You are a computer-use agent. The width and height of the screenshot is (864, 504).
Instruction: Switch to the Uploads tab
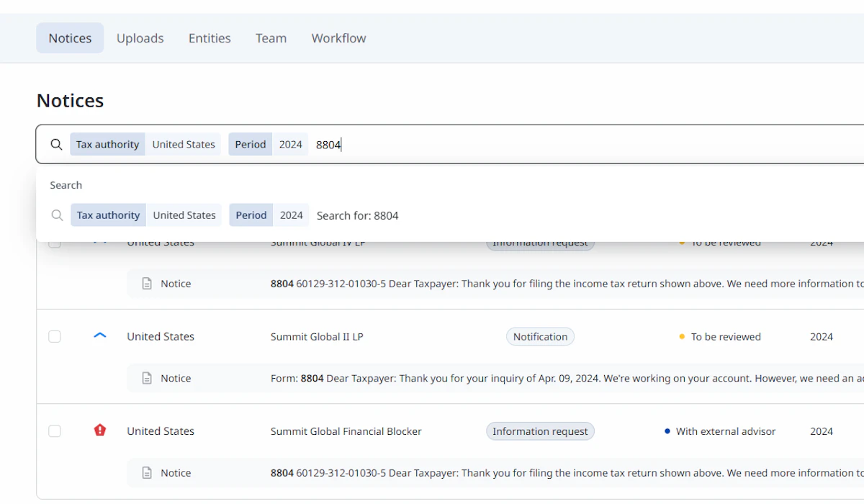tap(140, 38)
